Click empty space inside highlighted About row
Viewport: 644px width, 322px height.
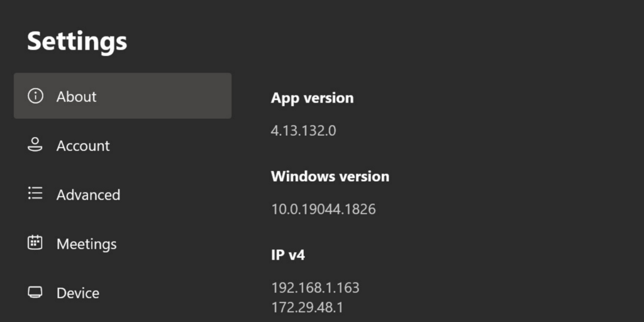pos(172,96)
